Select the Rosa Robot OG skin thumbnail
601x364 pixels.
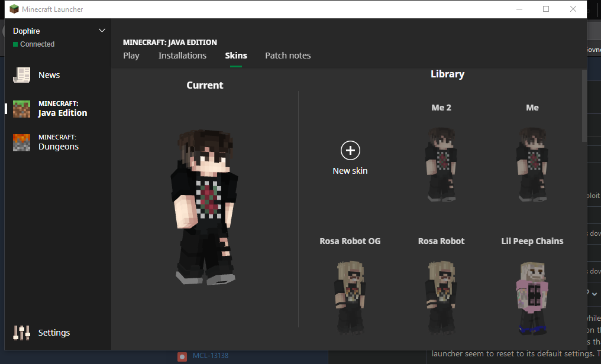[350, 298]
